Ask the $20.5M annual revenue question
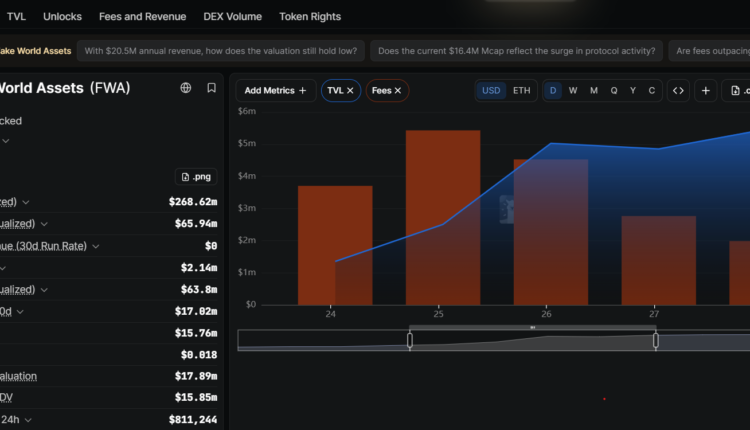The height and width of the screenshot is (430, 750). (x=221, y=51)
